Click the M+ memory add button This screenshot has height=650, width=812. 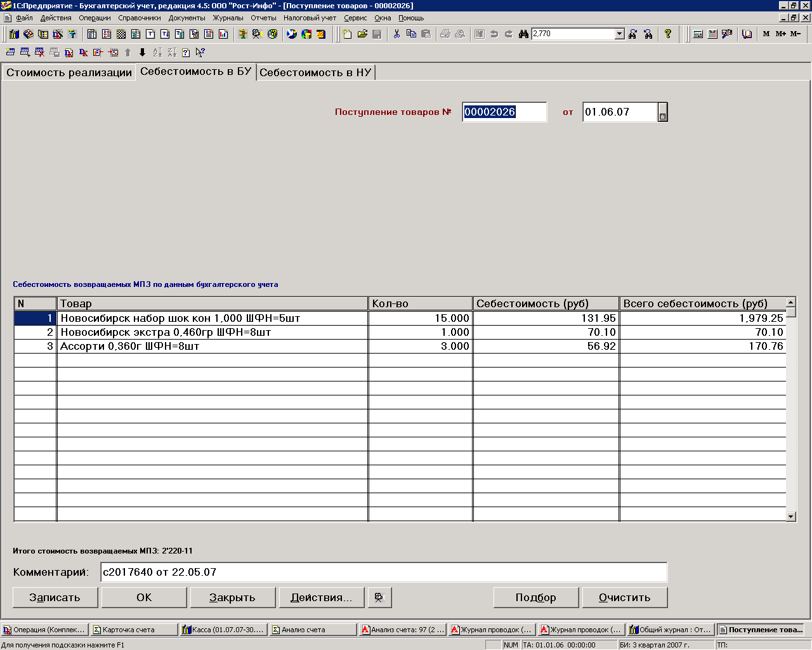[780, 34]
